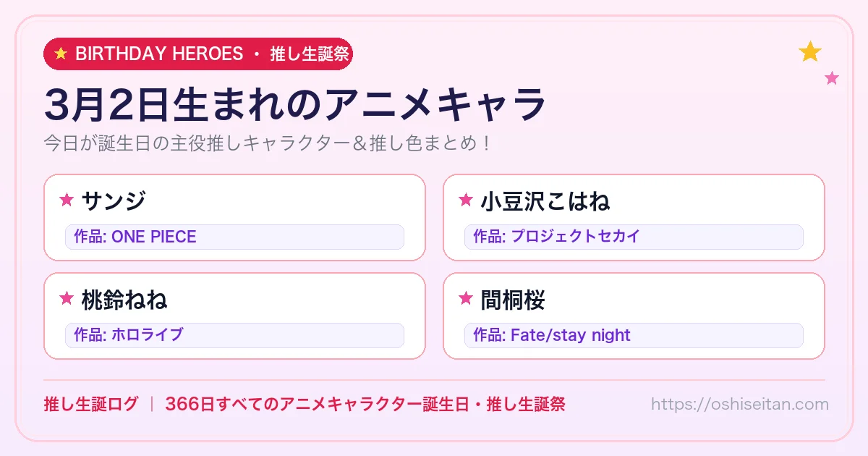This screenshot has width=868, height=456.
Task: Click the 推し生誕ログ footer label
Action: [90, 405]
